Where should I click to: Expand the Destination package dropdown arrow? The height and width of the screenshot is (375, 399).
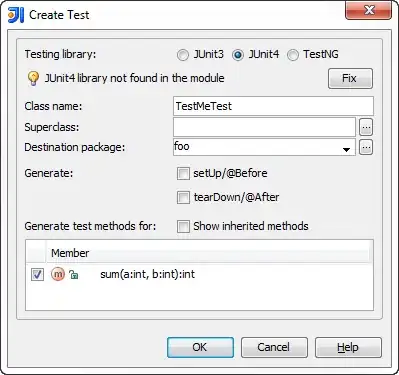click(346, 150)
